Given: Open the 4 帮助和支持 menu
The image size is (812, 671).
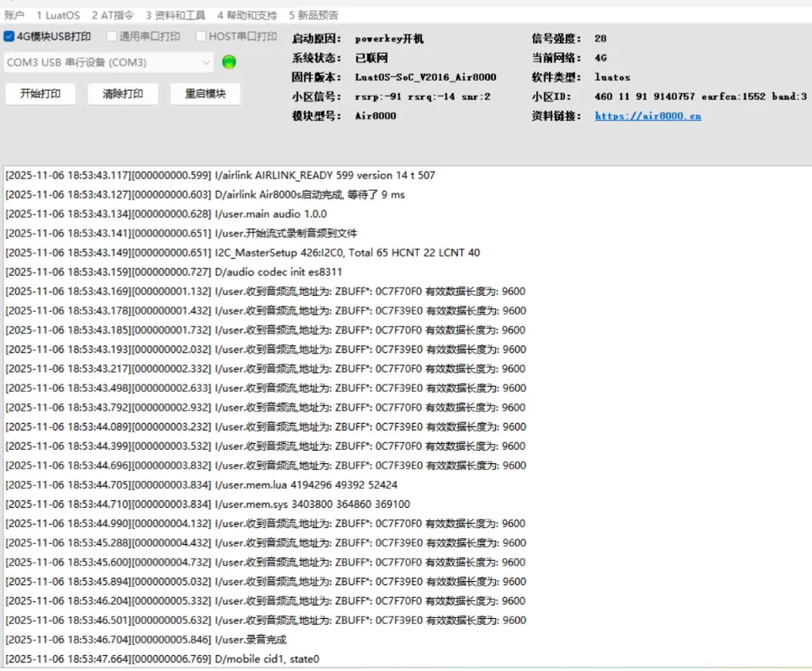Looking at the screenshot, I should pyautogui.click(x=247, y=15).
